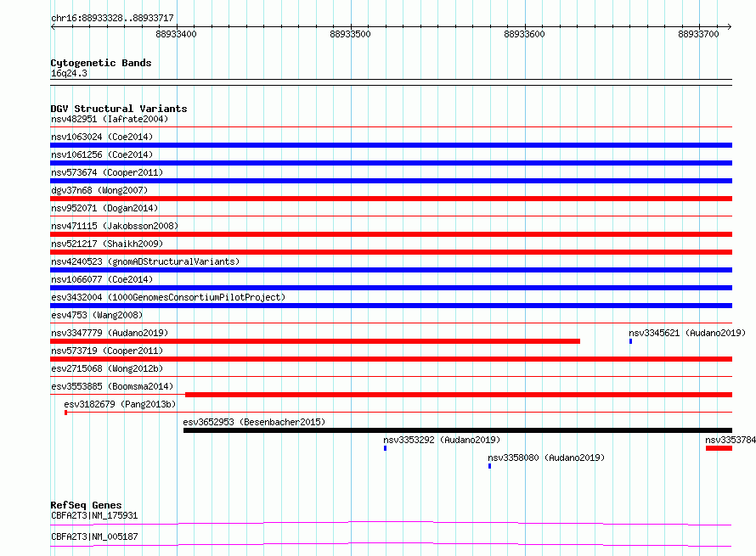The height and width of the screenshot is (556, 756).
Task: Click nsv573674 (Cooper2011) label
Action: (107, 172)
